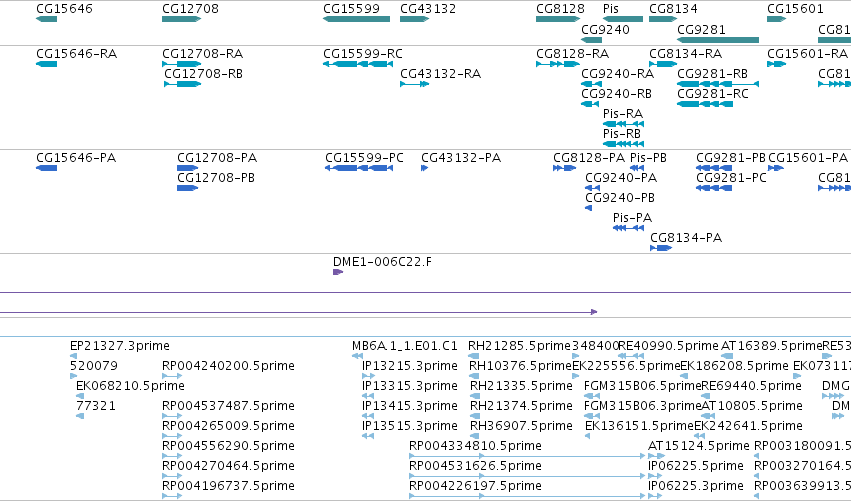
Task: Click EST IP13515.3prime
Action: (367, 436)
